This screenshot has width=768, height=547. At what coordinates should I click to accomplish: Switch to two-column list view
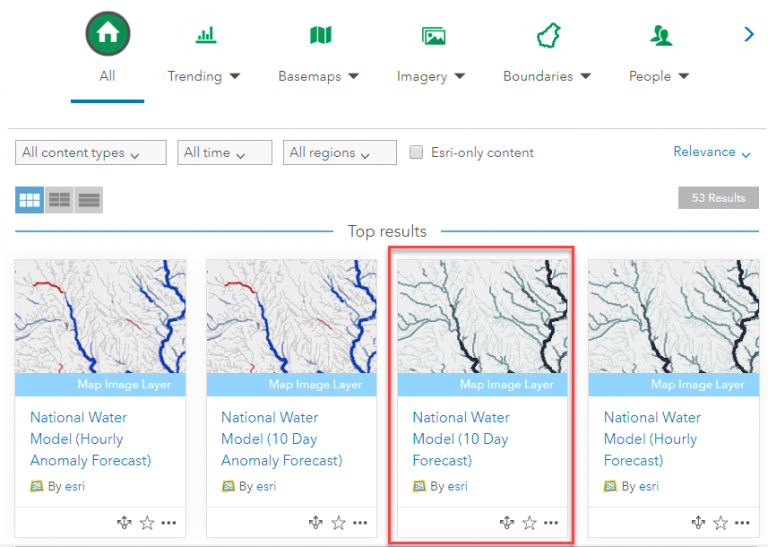pos(59,200)
